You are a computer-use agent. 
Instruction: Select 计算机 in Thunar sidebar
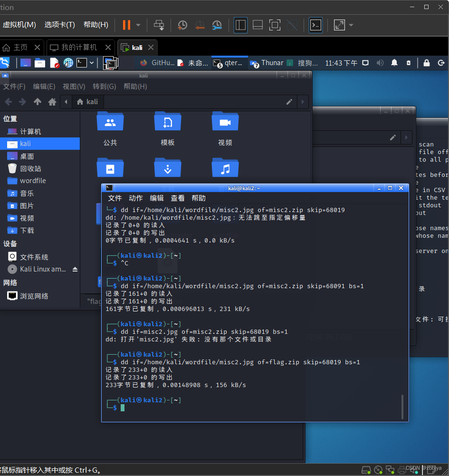tap(40, 131)
